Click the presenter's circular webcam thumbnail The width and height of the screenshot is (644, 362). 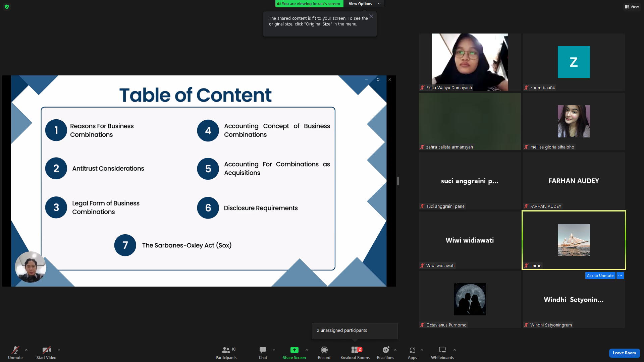tap(31, 267)
